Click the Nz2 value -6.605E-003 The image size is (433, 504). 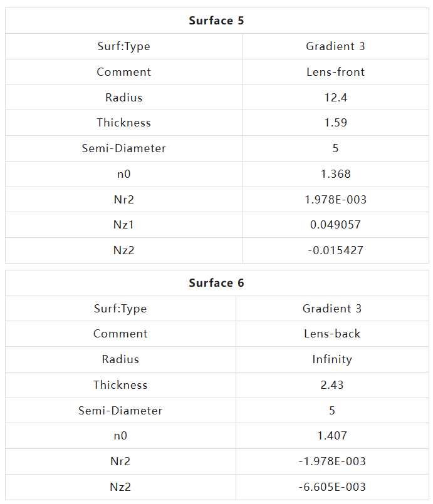click(332, 487)
